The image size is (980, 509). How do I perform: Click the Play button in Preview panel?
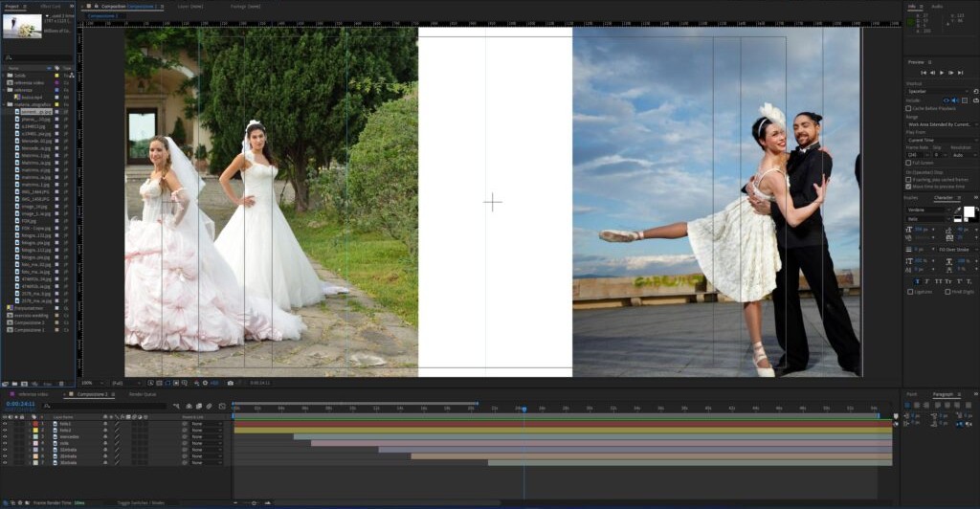click(942, 73)
